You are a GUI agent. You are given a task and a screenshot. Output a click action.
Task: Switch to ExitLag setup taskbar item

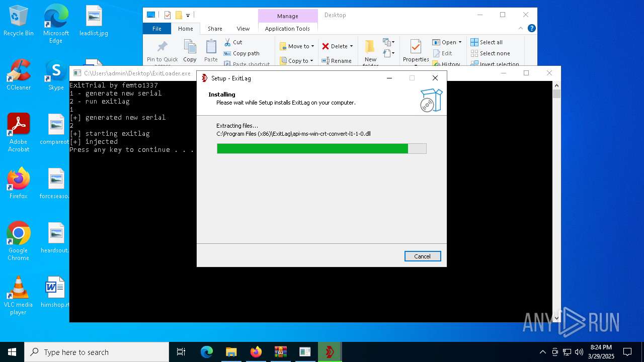point(330,352)
